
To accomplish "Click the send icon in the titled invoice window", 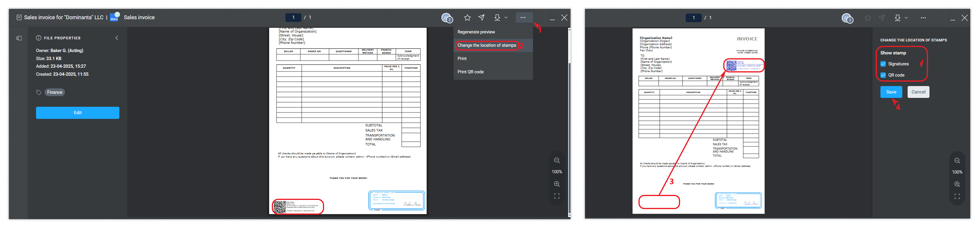I will [482, 17].
